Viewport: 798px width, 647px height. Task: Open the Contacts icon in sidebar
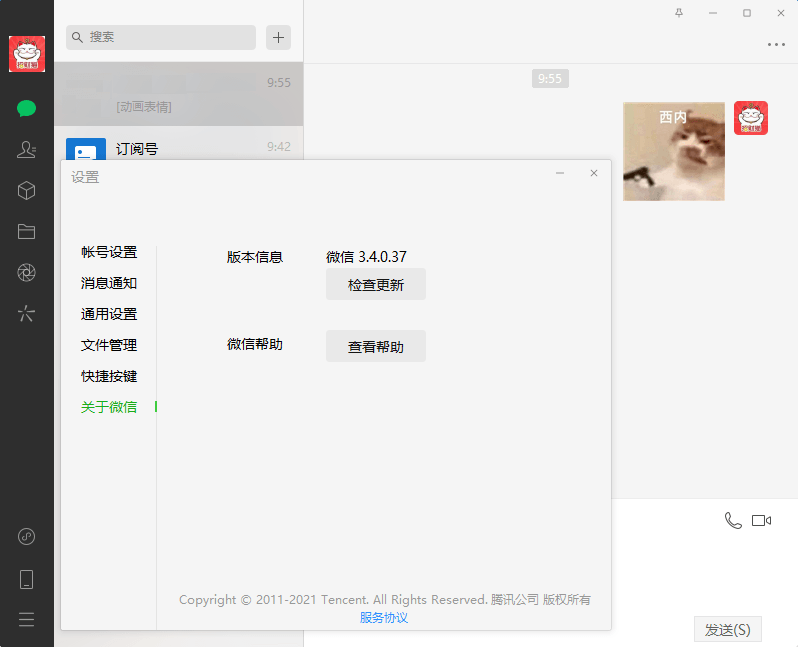pyautogui.click(x=27, y=150)
